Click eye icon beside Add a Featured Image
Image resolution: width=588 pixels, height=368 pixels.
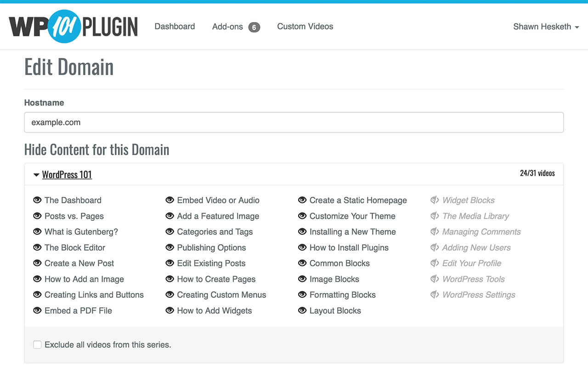tap(170, 216)
